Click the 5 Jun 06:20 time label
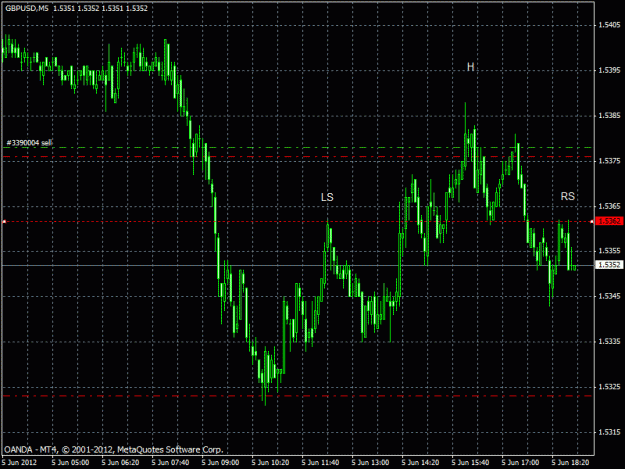Image resolution: width=625 pixels, height=469 pixels. point(120,463)
